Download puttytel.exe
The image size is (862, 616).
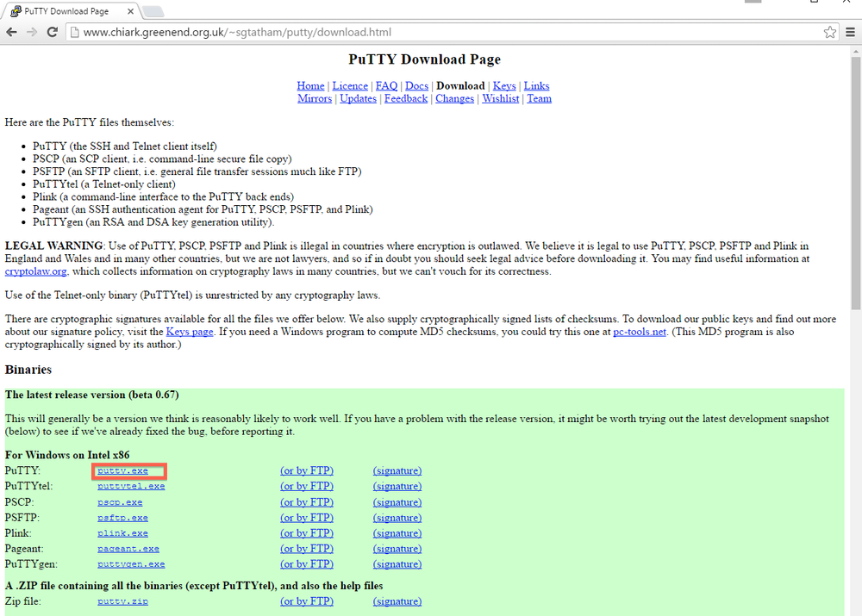point(131,486)
